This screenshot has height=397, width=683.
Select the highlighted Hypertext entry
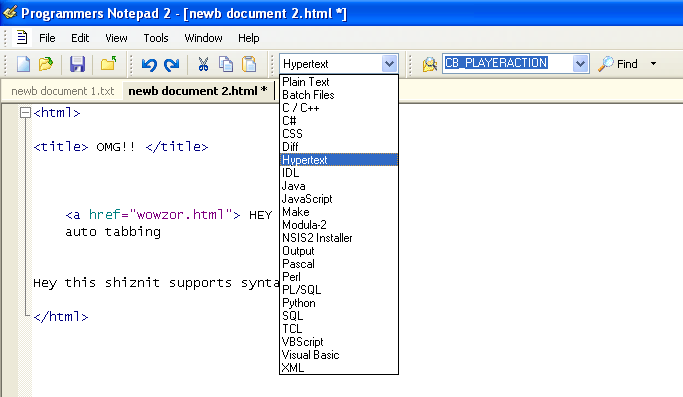click(x=339, y=160)
